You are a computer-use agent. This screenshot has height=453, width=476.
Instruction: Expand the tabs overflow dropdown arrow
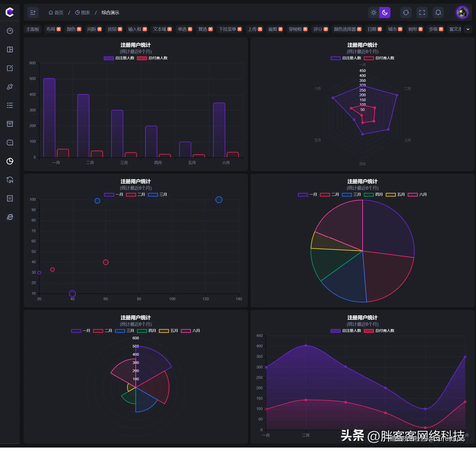[468, 29]
